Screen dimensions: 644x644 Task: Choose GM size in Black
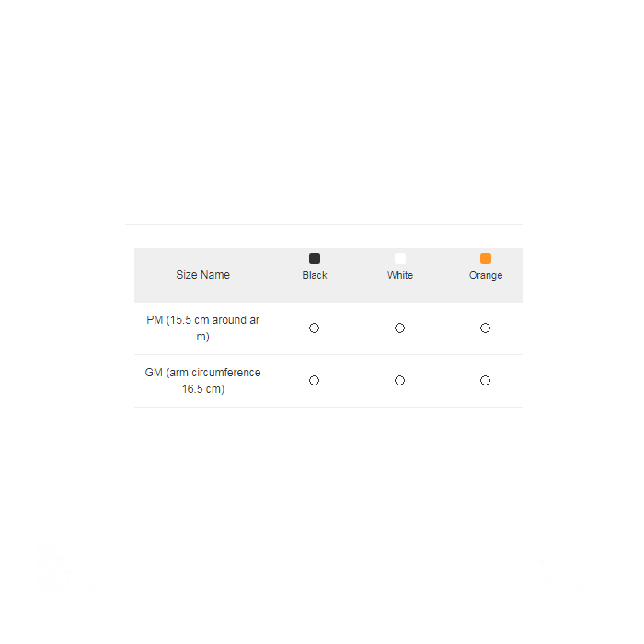click(x=315, y=381)
